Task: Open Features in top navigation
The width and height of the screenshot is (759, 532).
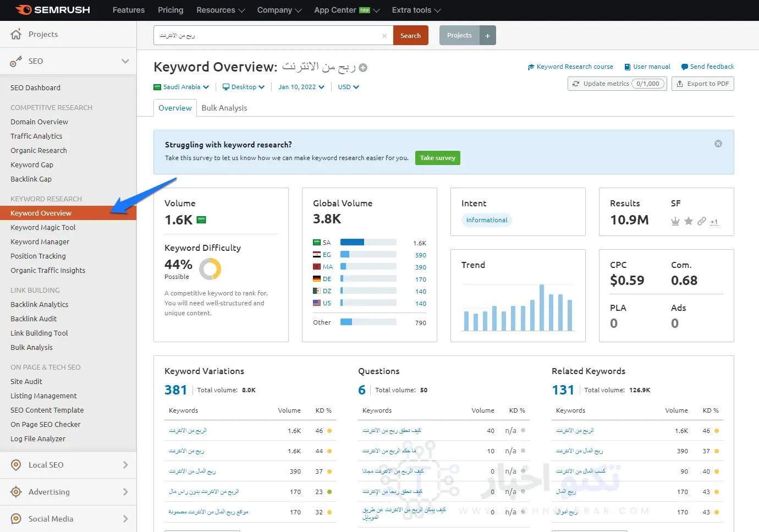Action: (129, 10)
